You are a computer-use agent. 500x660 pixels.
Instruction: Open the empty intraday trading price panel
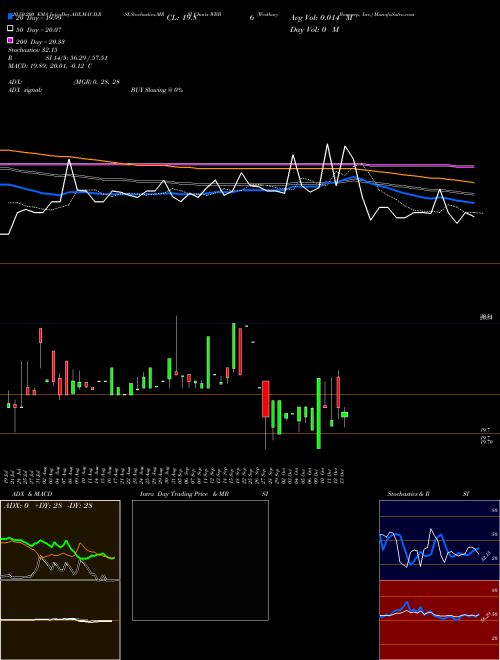(200, 560)
